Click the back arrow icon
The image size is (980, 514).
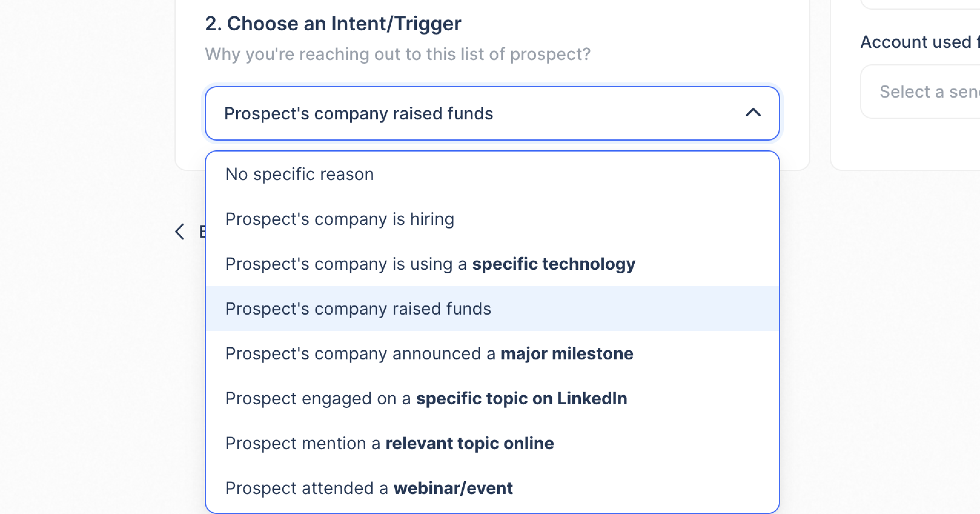click(x=180, y=232)
